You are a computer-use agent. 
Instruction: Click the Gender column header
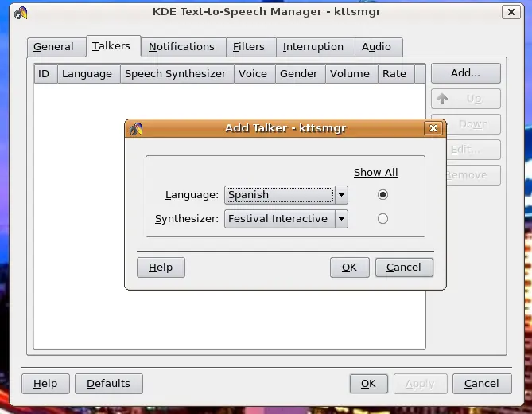click(x=301, y=74)
